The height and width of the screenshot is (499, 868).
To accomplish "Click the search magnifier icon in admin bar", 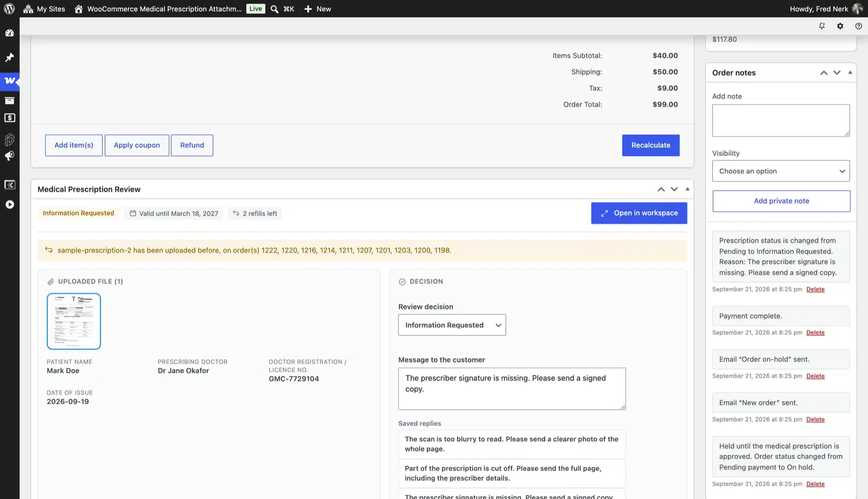I will [274, 9].
